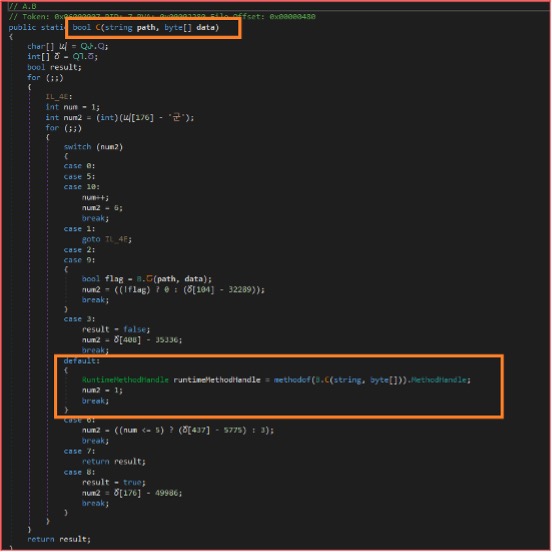Screen dimensions: 552x552
Task: Click the B method call with path, data
Action: point(174,279)
